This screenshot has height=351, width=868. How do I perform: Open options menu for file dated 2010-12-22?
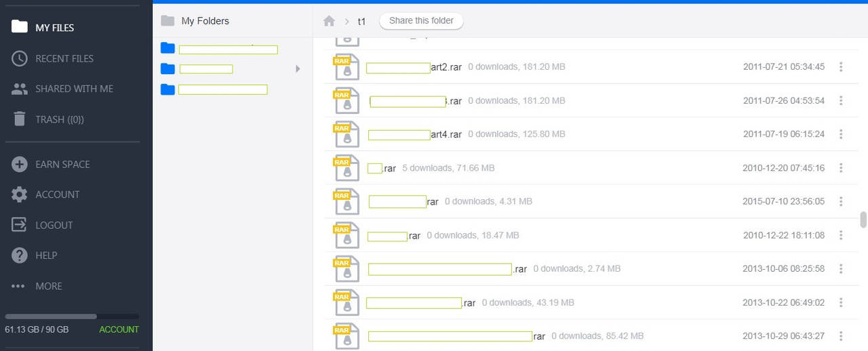(841, 235)
